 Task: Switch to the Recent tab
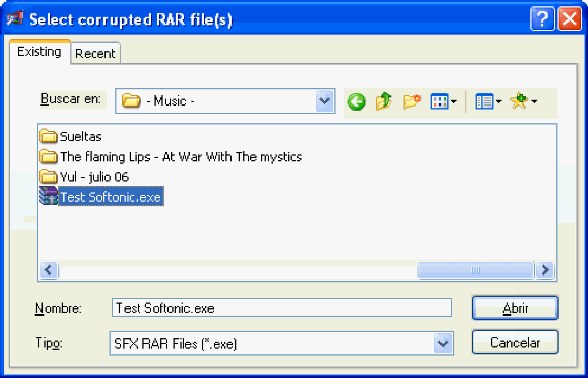coord(96,54)
